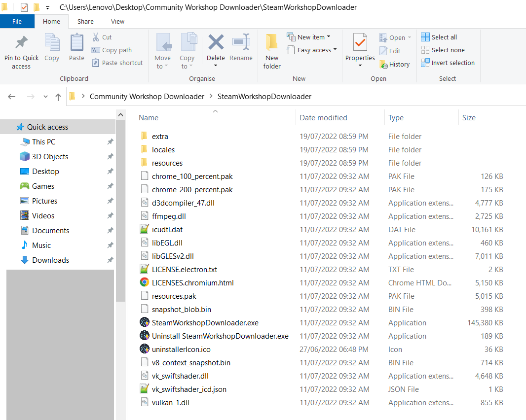This screenshot has height=420, width=526.
Task: Unpin This PC using its pin icon
Action: tap(111, 142)
